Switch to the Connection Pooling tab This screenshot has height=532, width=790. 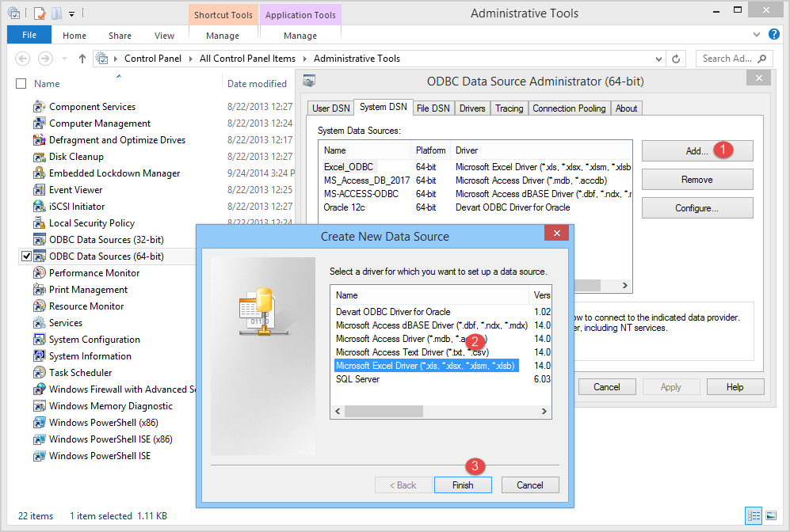point(569,108)
